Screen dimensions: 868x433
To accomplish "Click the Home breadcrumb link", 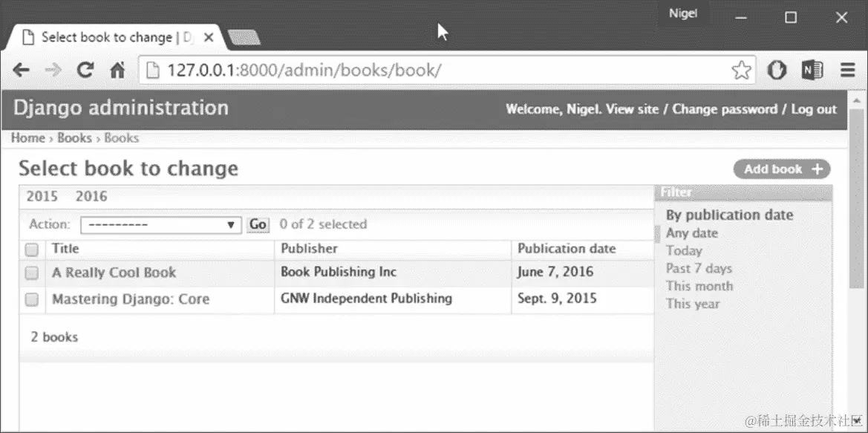I will point(27,138).
